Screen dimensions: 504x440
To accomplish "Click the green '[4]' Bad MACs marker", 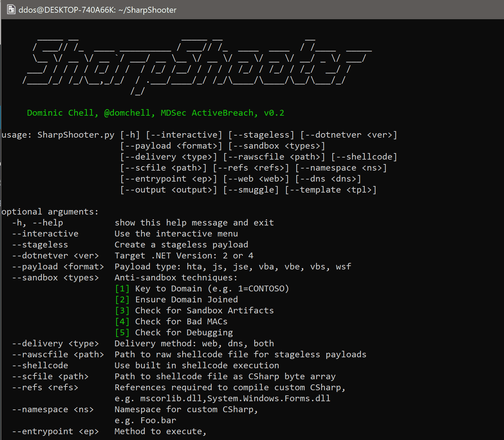I will coord(122,322).
